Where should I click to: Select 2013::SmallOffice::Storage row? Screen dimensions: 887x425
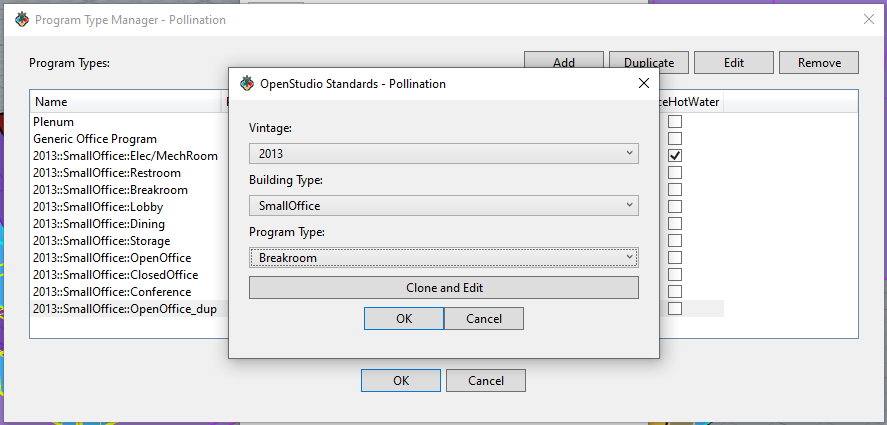coord(101,241)
